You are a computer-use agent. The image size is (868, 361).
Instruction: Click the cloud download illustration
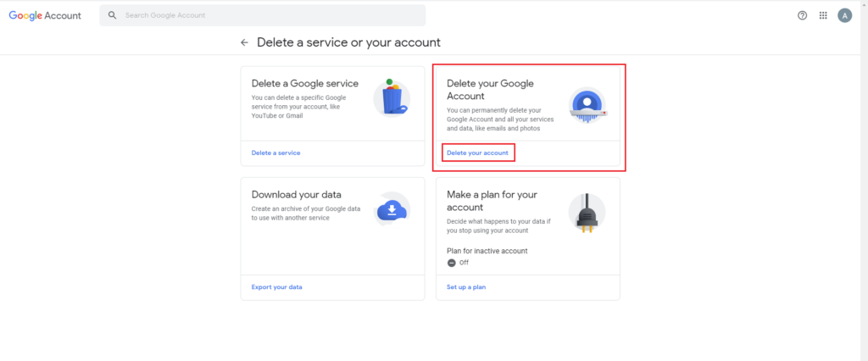pyautogui.click(x=392, y=209)
